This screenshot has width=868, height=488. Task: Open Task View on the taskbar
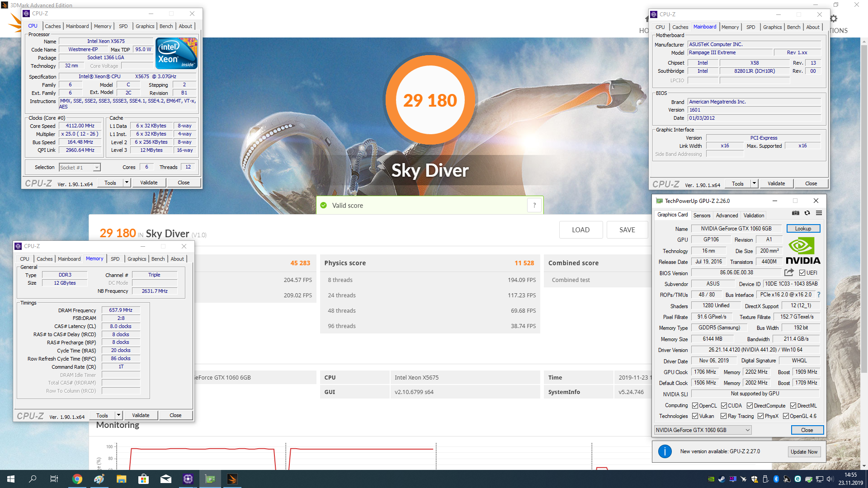pos(54,479)
